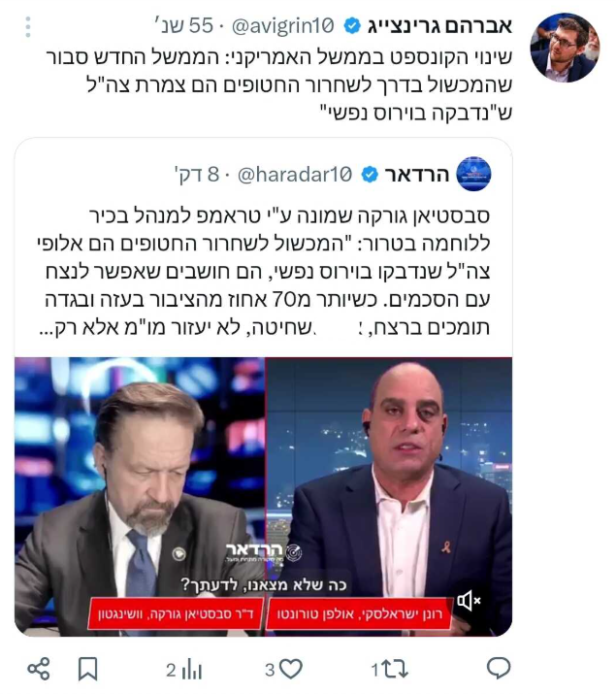Play the embedded interview video
This screenshot has width=616, height=694.
coord(264,497)
